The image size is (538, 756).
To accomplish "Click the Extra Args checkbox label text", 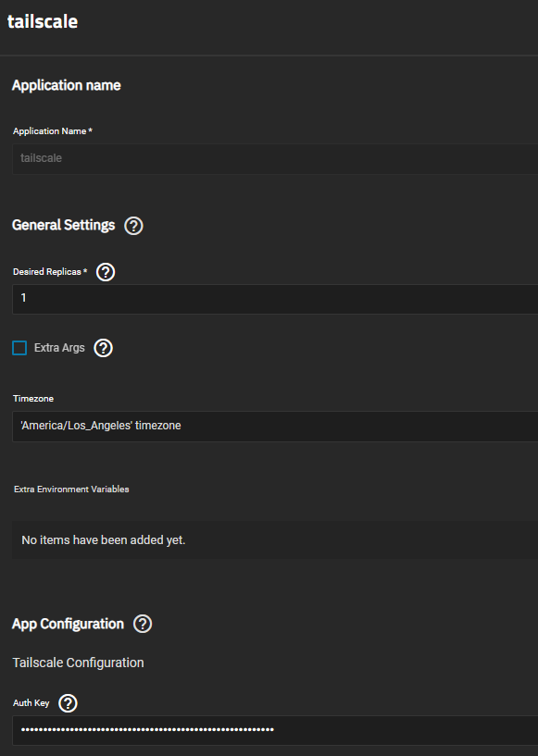I will pyautogui.click(x=59, y=348).
